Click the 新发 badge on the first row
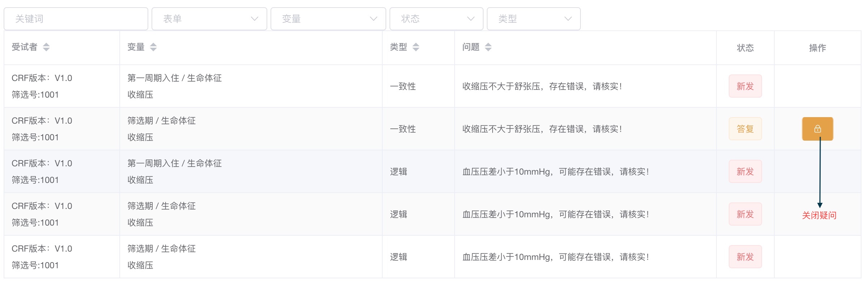 coord(745,86)
